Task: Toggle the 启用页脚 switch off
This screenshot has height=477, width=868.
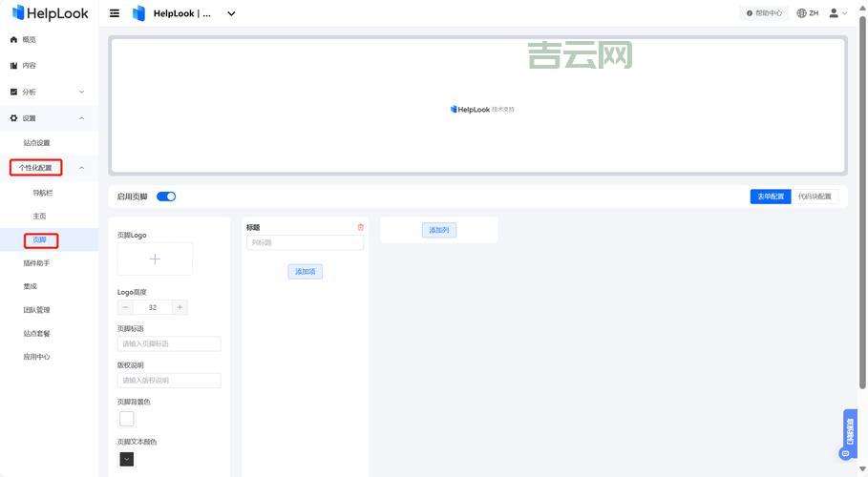Action: 166,197
